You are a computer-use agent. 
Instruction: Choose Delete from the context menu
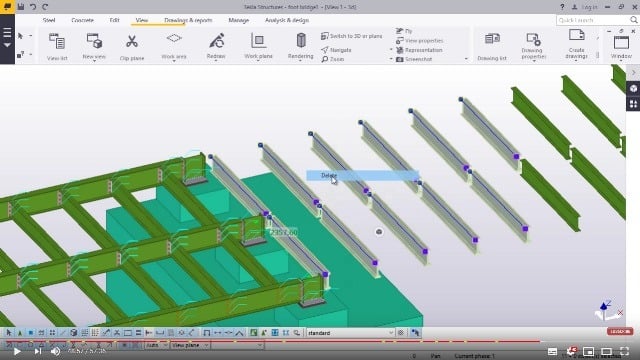pos(362,175)
